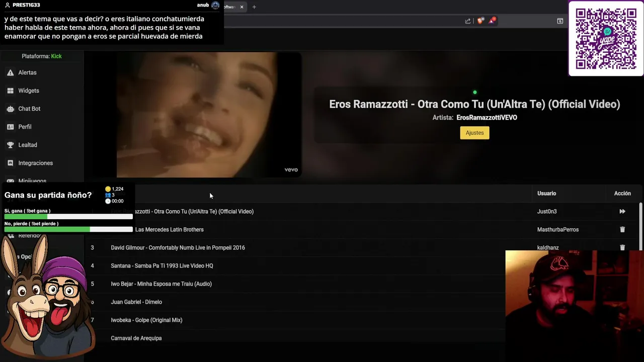Screen dimensions: 644x362
Task: Delete the David Gilmour song by kaldhanz
Action: [622, 247]
